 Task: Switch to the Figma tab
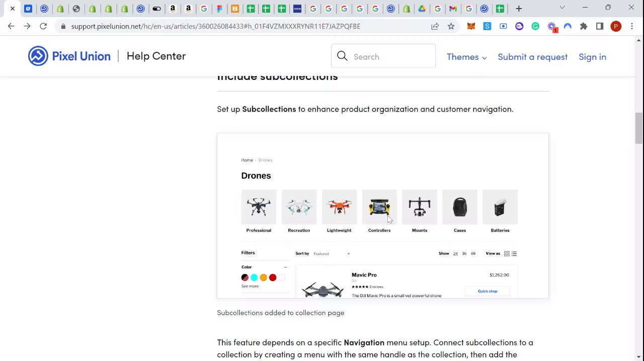[219, 9]
